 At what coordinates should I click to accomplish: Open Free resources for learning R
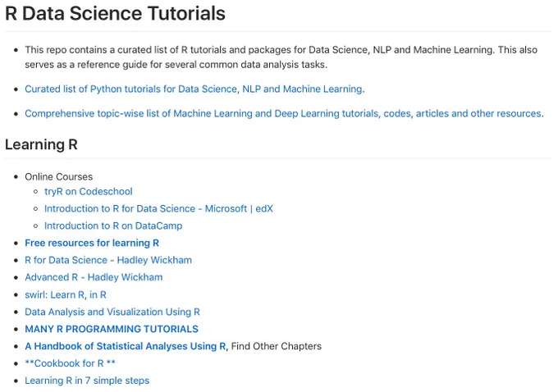pos(92,243)
